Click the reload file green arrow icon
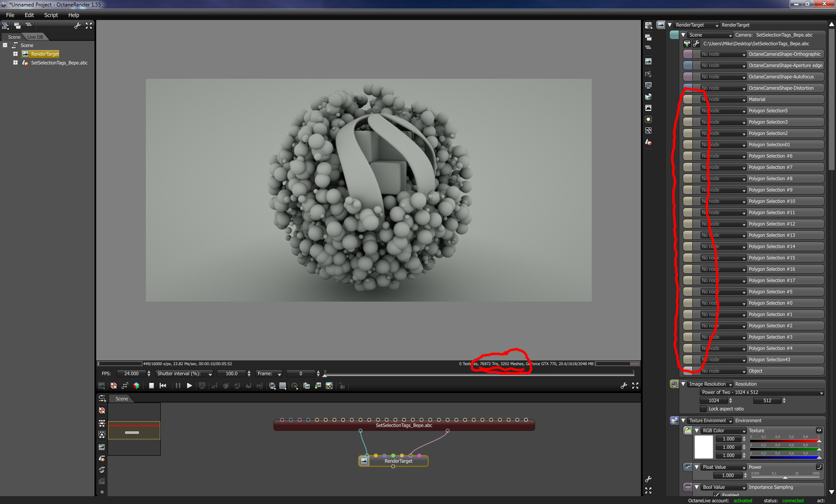Viewport: 836px width, 504px height. pyautogui.click(x=687, y=44)
